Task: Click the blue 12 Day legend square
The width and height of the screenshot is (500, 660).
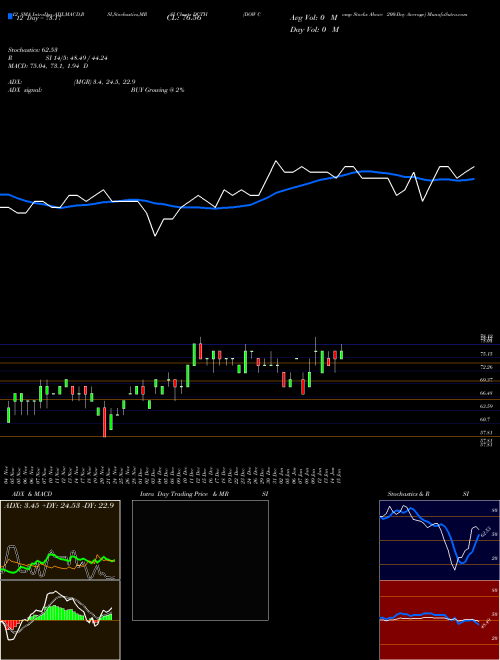Action: point(10,16)
